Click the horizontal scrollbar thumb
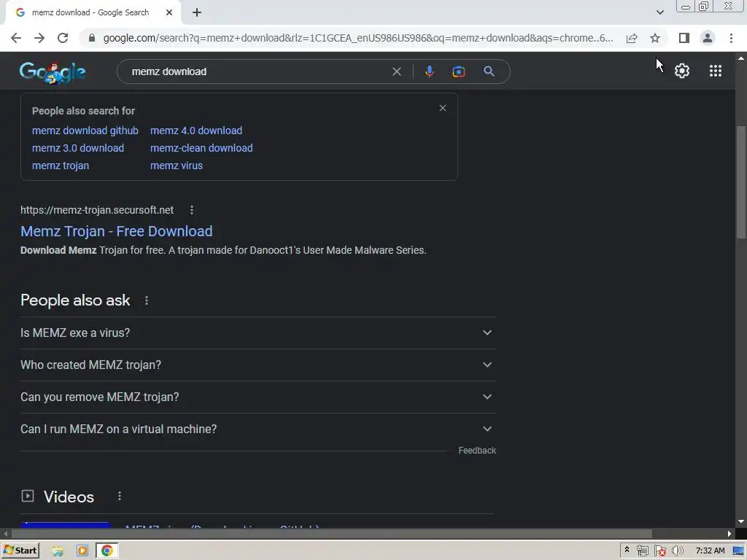747x560 pixels. coord(332,534)
